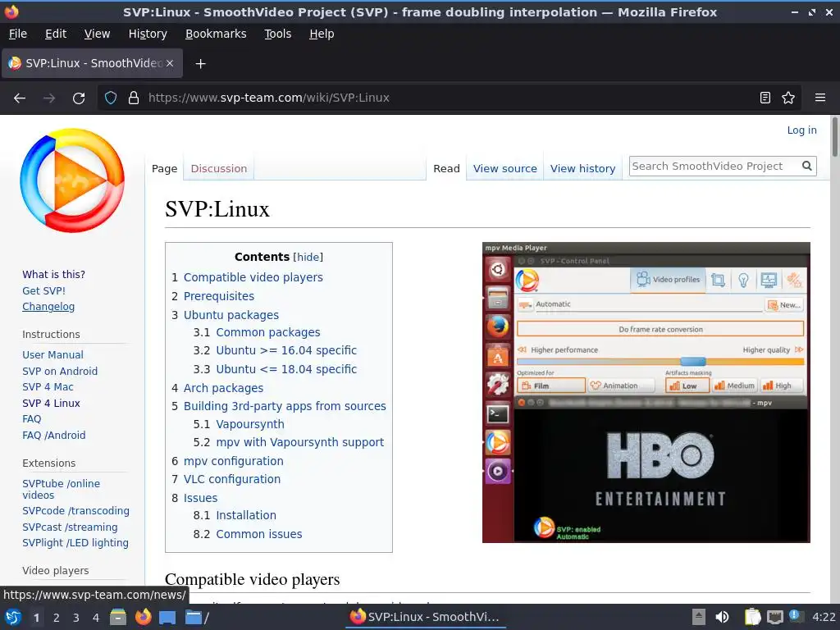Hide the Contents table
This screenshot has width=840, height=630.
coord(308,257)
